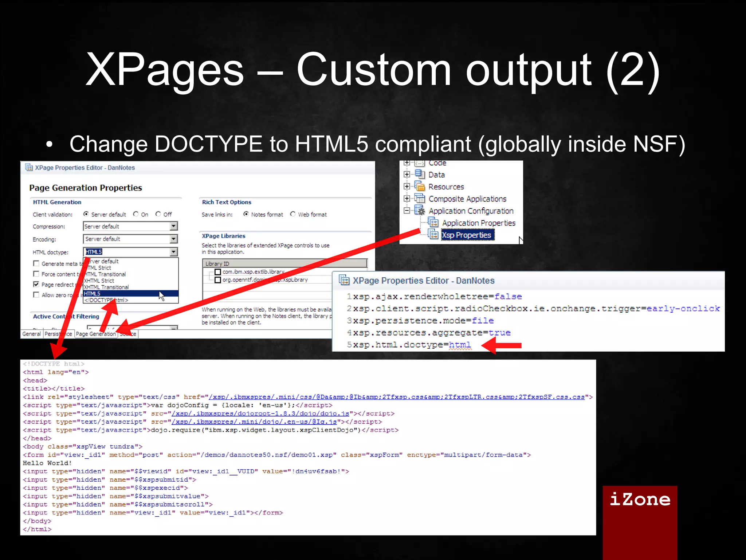Tick the Force content type checkbox

pyautogui.click(x=36, y=274)
